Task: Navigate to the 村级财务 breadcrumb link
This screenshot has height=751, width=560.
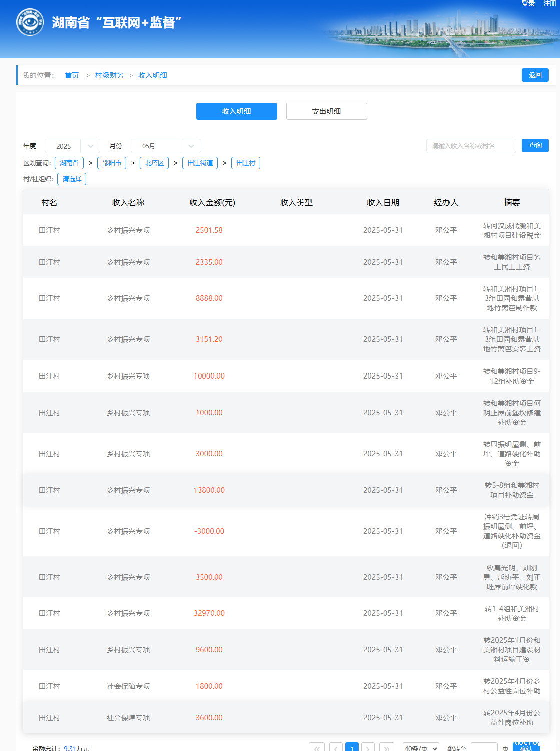Action: [x=109, y=75]
